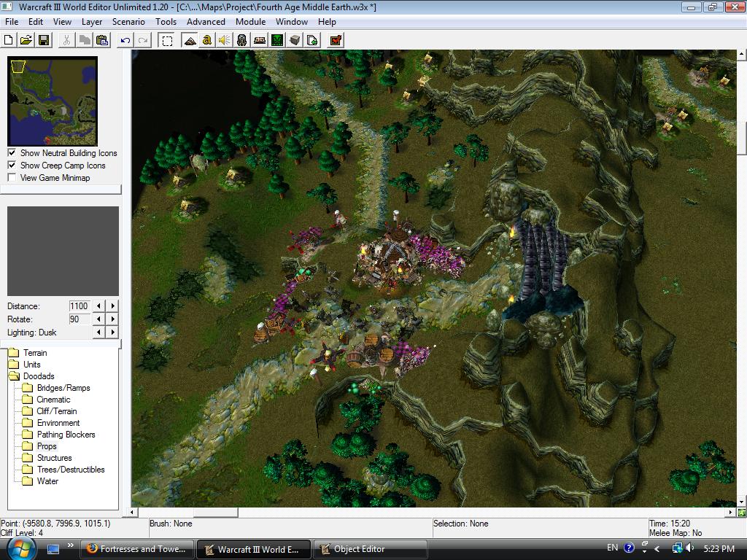The height and width of the screenshot is (560, 747).
Task: Select Water doodad category
Action: pyautogui.click(x=47, y=481)
